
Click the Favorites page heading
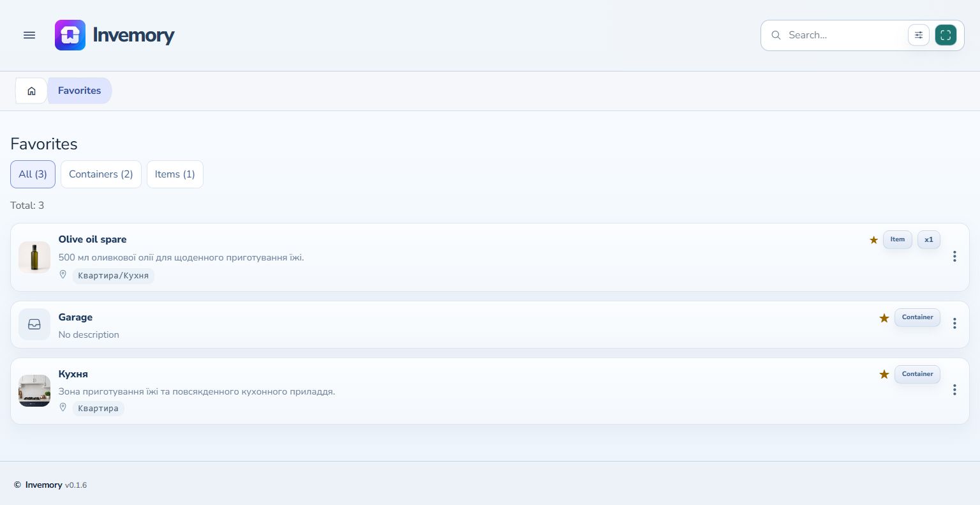(x=44, y=144)
